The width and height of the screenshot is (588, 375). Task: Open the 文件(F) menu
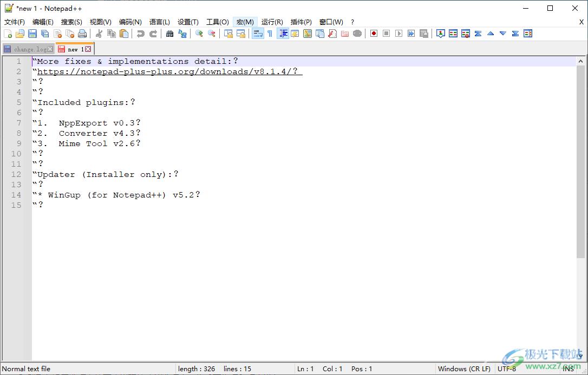coord(15,22)
